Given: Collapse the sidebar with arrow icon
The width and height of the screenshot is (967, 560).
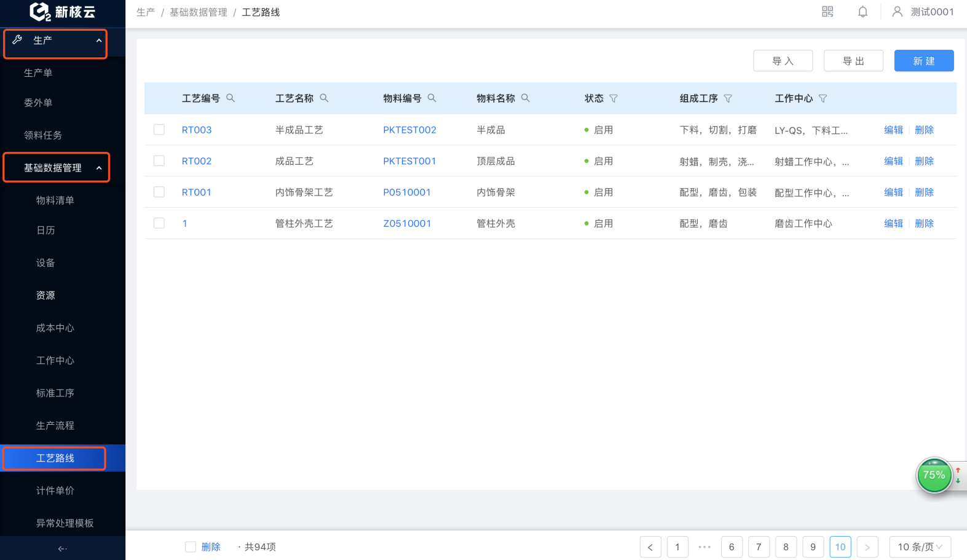Looking at the screenshot, I should (x=62, y=548).
